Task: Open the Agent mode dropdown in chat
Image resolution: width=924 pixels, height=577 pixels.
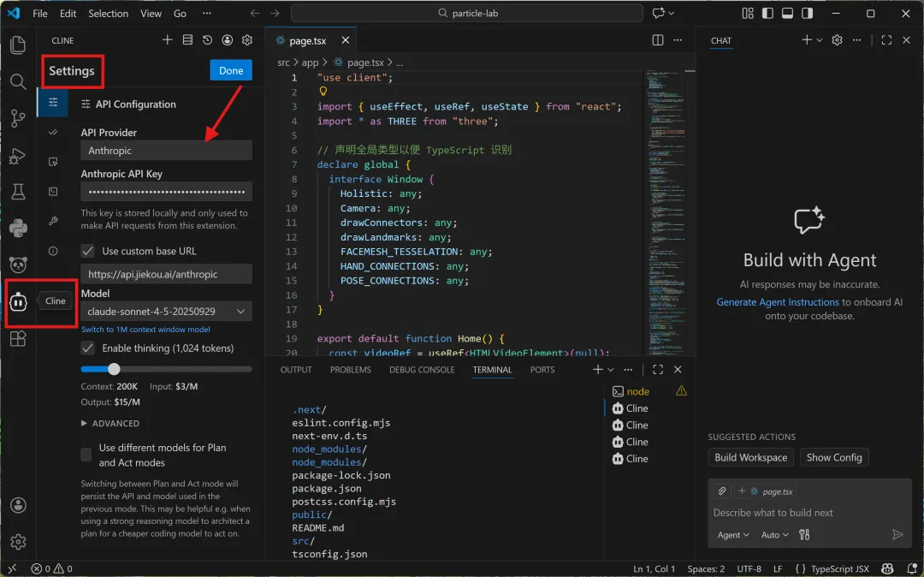Action: (733, 534)
